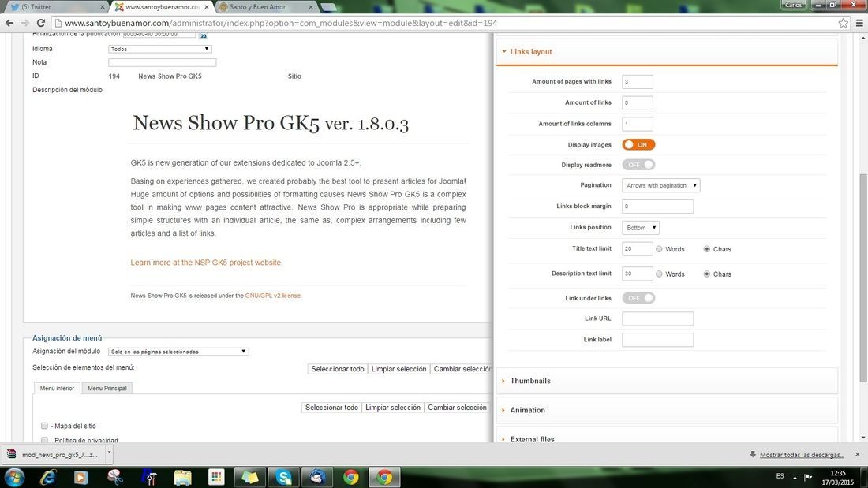Image resolution: width=868 pixels, height=488 pixels.
Task: Open the download item options arrow
Action: tap(109, 453)
